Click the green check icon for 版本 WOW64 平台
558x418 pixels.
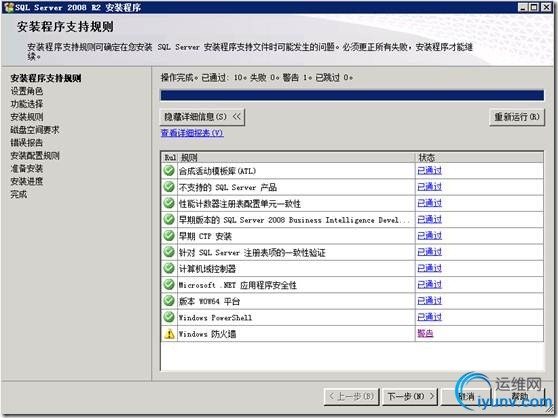pos(169,301)
